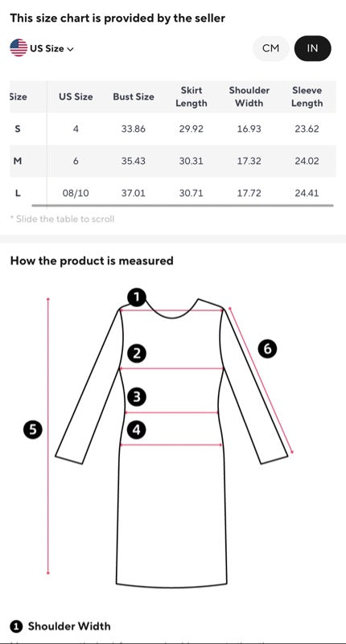Click the dress outline illustration
This screenshot has height=644, width=346.
click(171, 441)
